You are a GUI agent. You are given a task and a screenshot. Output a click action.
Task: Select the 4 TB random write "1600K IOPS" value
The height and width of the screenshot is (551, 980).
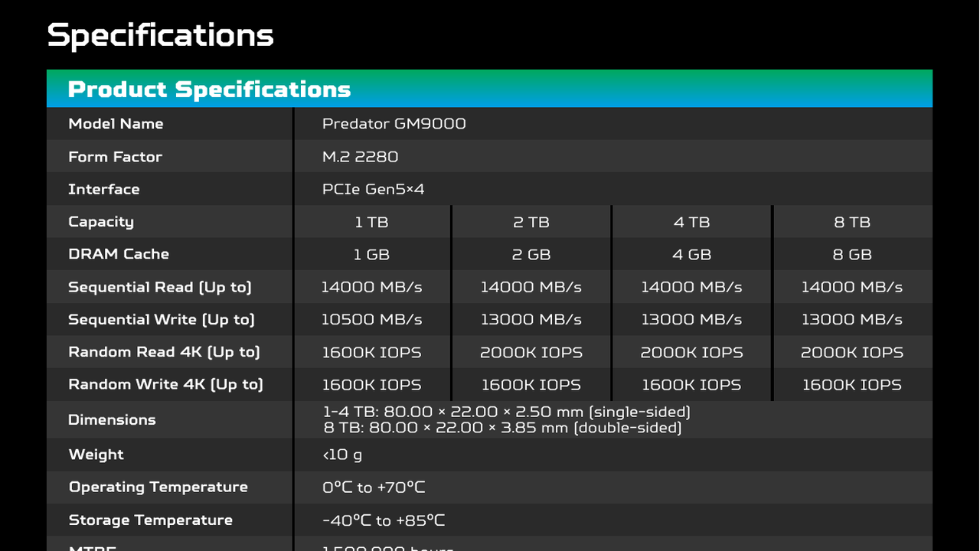click(x=692, y=386)
